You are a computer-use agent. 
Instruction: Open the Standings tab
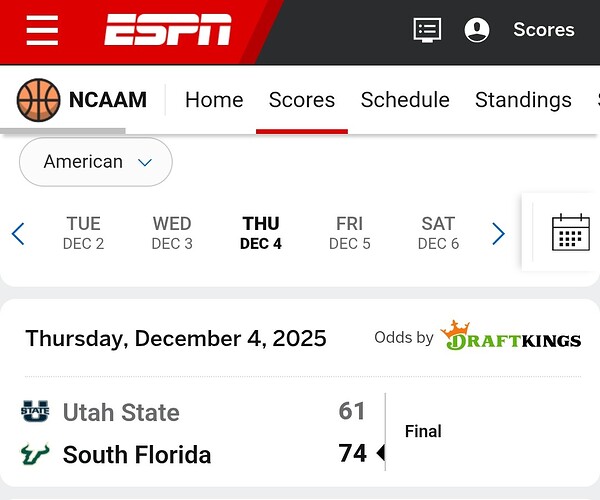(523, 100)
